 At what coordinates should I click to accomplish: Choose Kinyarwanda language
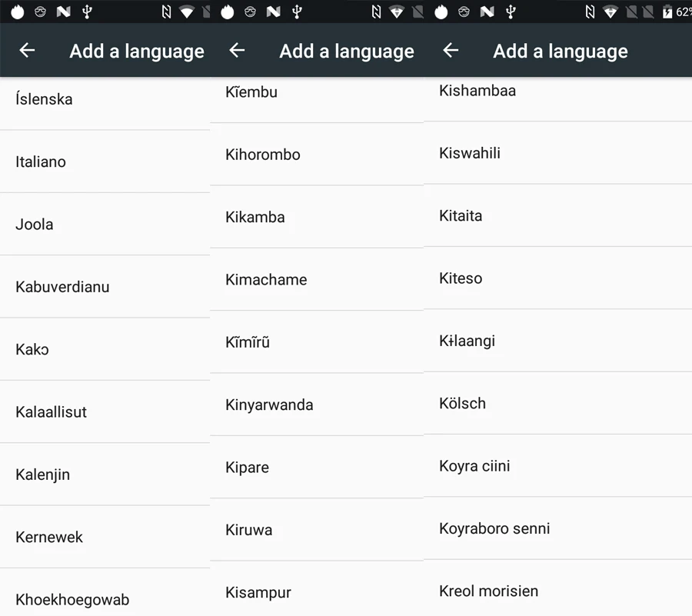pos(317,405)
